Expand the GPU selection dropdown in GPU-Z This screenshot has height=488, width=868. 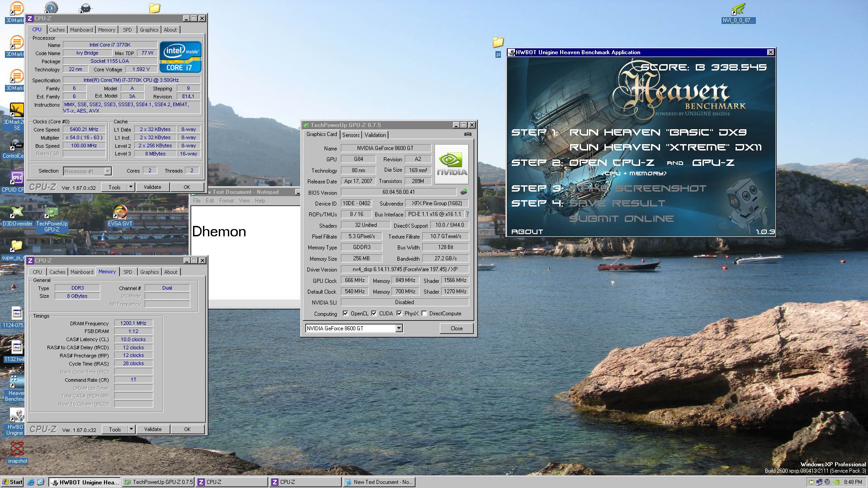tap(399, 328)
